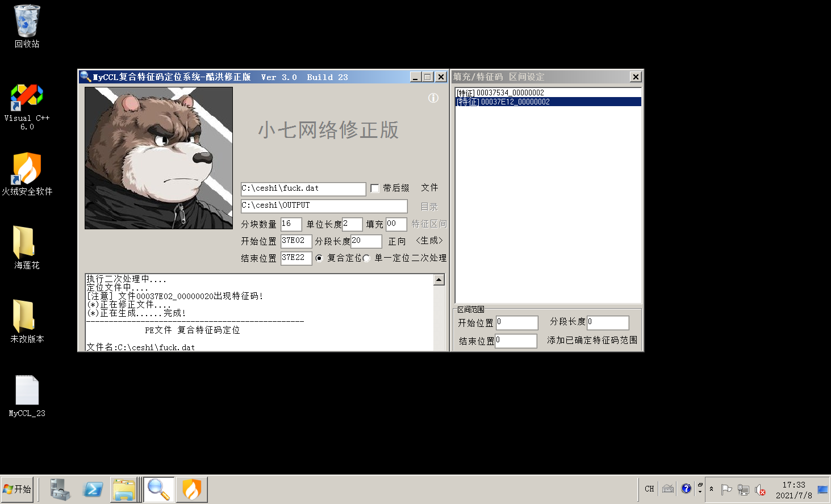Click log line containing 出现特征码

coord(175,296)
